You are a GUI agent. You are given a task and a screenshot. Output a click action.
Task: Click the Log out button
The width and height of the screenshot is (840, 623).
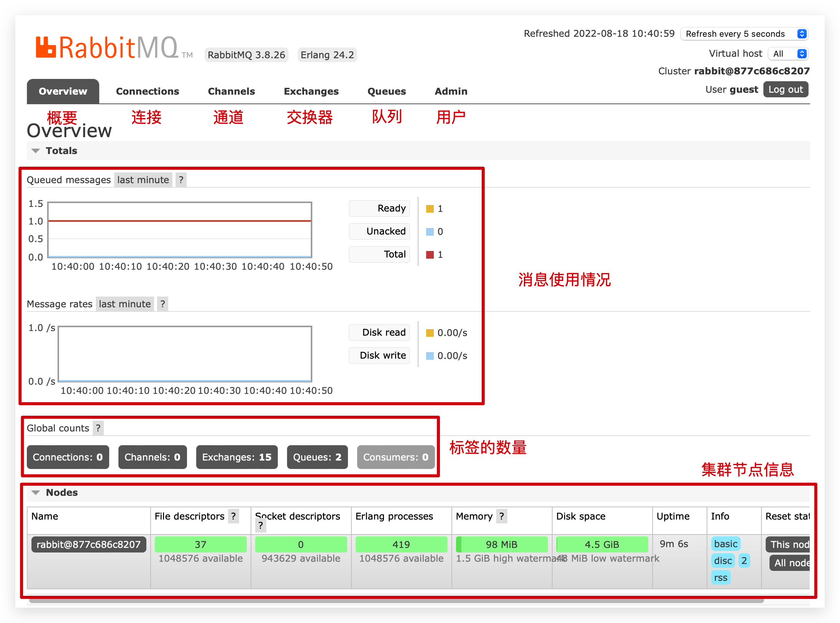[x=785, y=90]
